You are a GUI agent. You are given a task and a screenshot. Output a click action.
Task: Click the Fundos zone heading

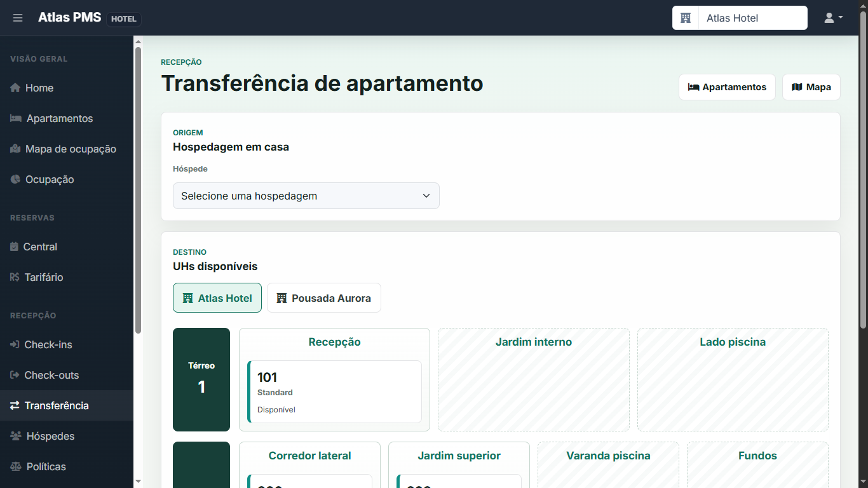(757, 456)
